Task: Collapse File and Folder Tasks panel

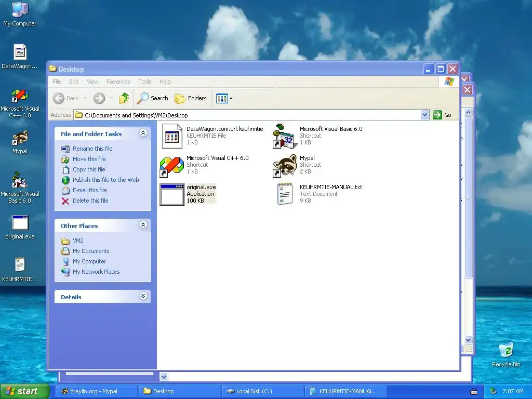Action: click(x=143, y=133)
